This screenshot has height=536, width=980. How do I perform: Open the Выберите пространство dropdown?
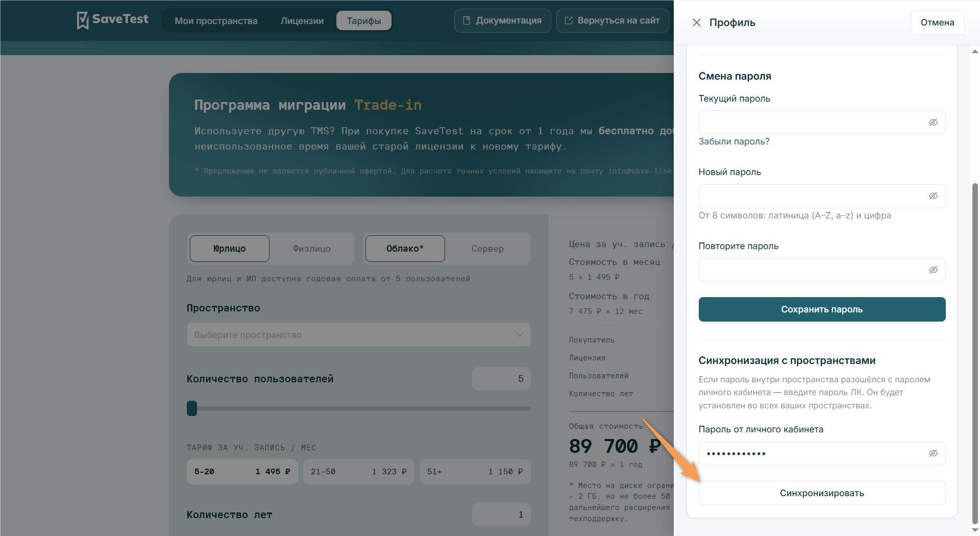(x=358, y=335)
